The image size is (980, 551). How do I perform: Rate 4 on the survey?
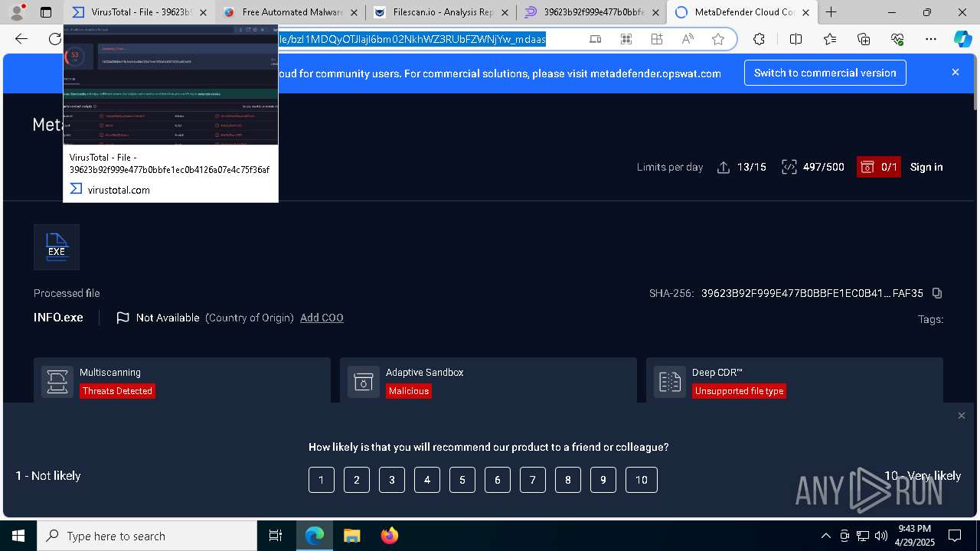(x=427, y=480)
